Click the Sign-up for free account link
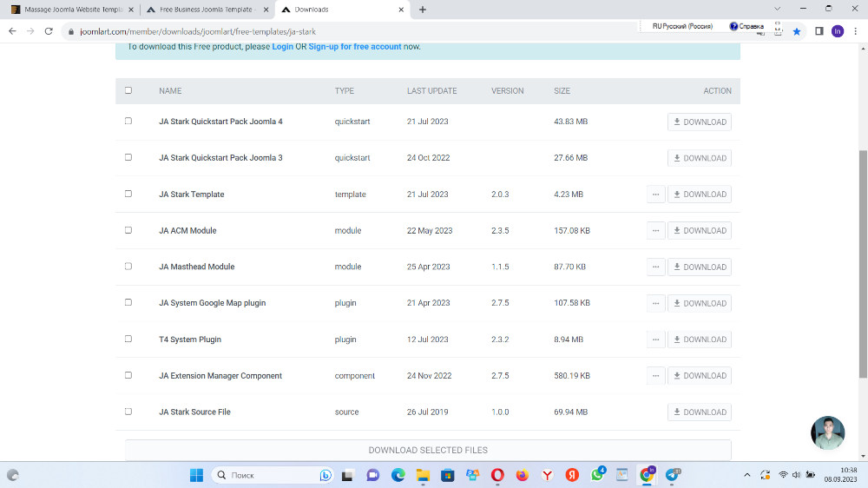This screenshot has height=488, width=868. tap(354, 46)
